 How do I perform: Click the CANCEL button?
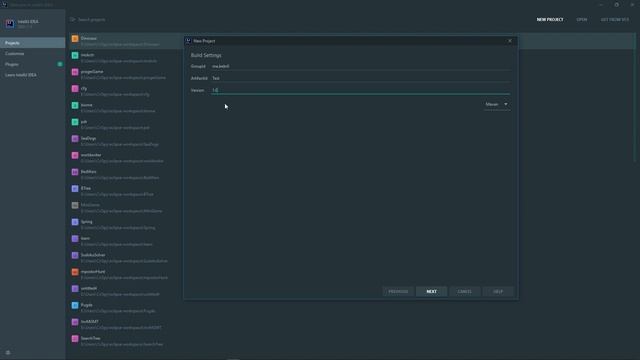[464, 291]
